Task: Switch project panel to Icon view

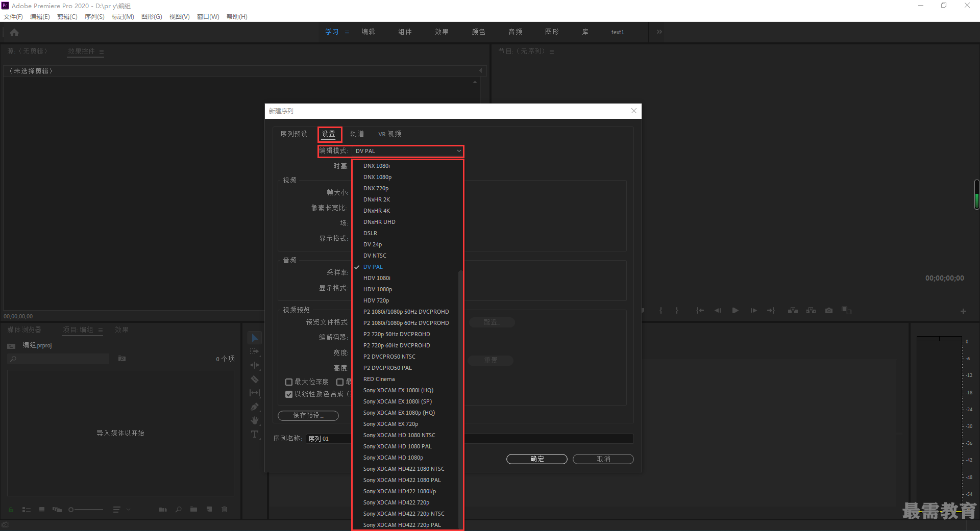Action: pyautogui.click(x=42, y=509)
